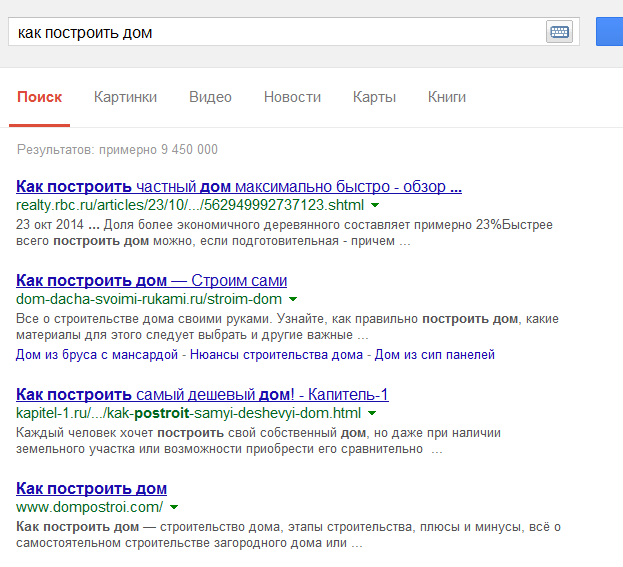623x567 pixels.
Task: Follow the 'Дом из бруса с мансардой' sitelink
Action: [97, 354]
